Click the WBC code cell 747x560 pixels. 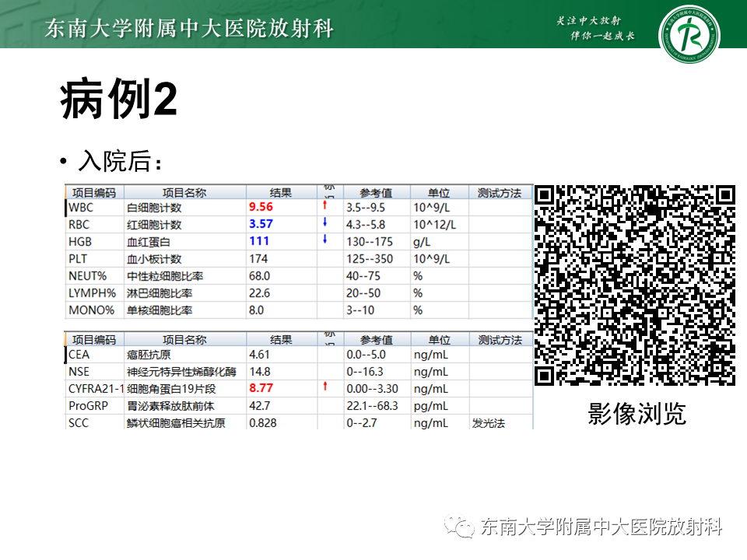pyautogui.click(x=94, y=208)
